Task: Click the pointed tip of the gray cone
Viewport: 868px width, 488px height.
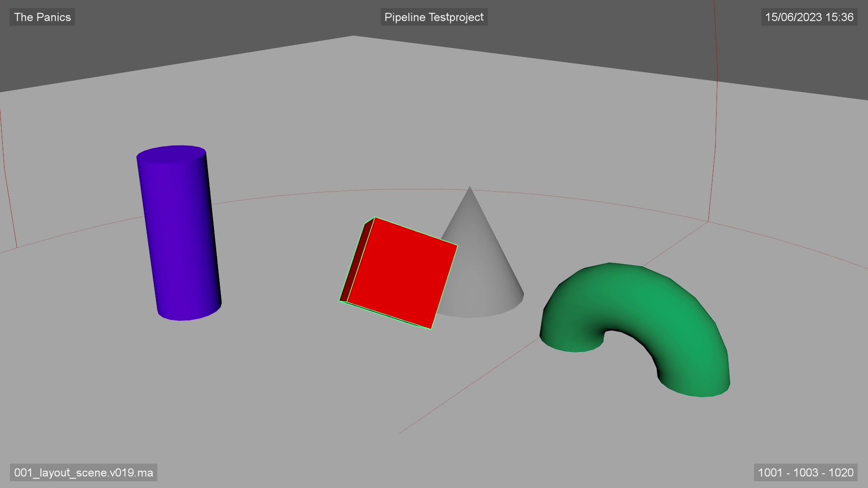Action: tap(469, 189)
